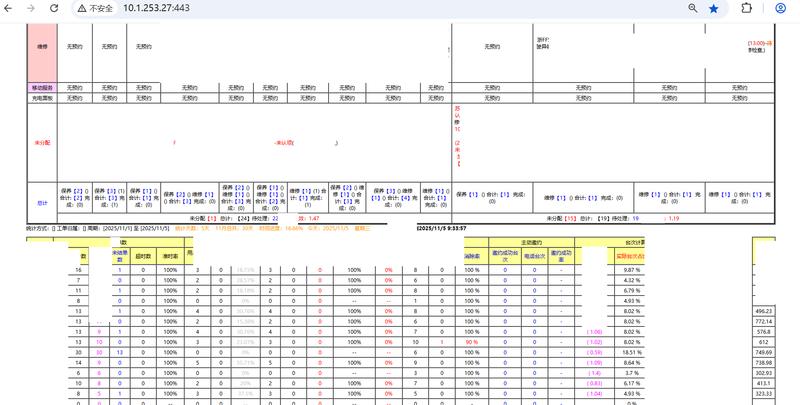Click the 302.93 cell

coord(763,373)
